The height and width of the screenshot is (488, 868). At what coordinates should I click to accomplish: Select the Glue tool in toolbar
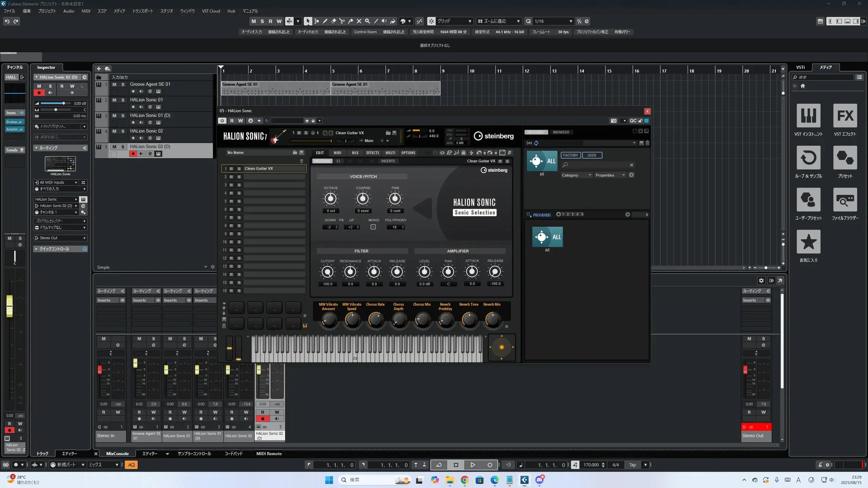[350, 21]
